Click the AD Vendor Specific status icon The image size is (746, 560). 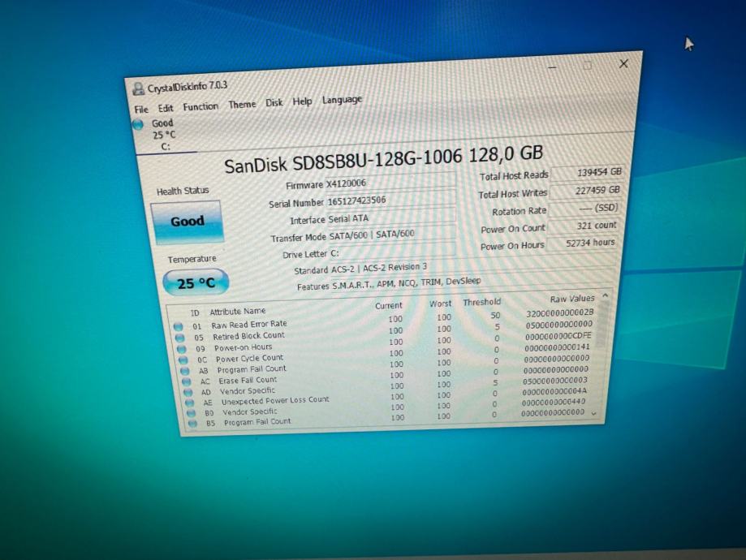[188, 393]
